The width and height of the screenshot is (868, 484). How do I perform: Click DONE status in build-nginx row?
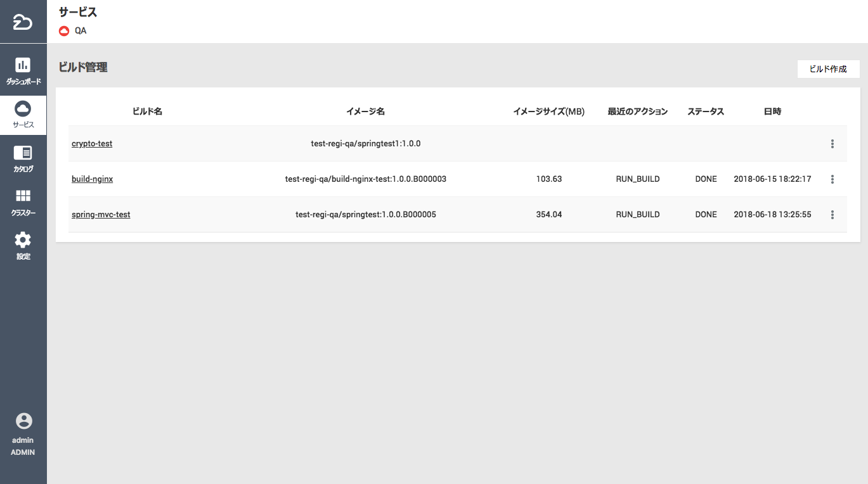[x=706, y=179]
